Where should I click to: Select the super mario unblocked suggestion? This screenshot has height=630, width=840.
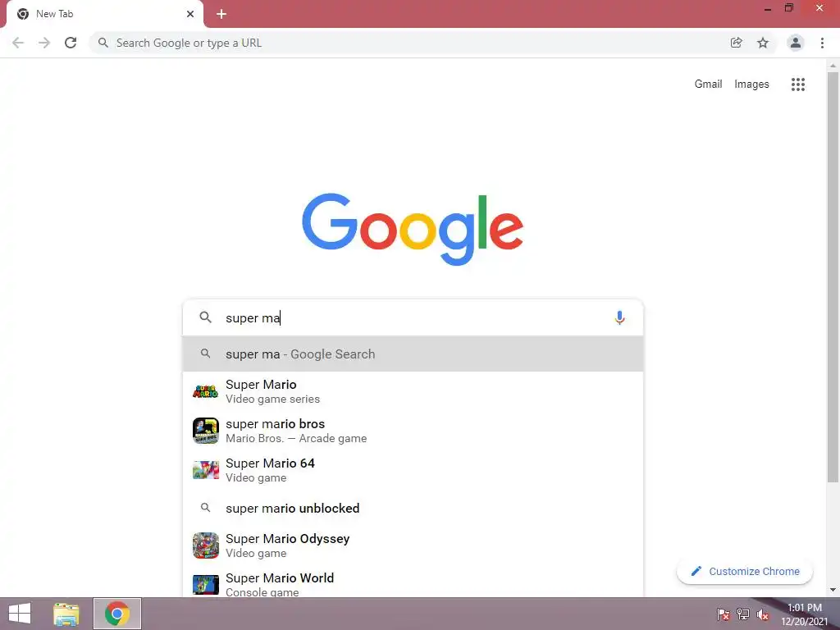(x=413, y=508)
